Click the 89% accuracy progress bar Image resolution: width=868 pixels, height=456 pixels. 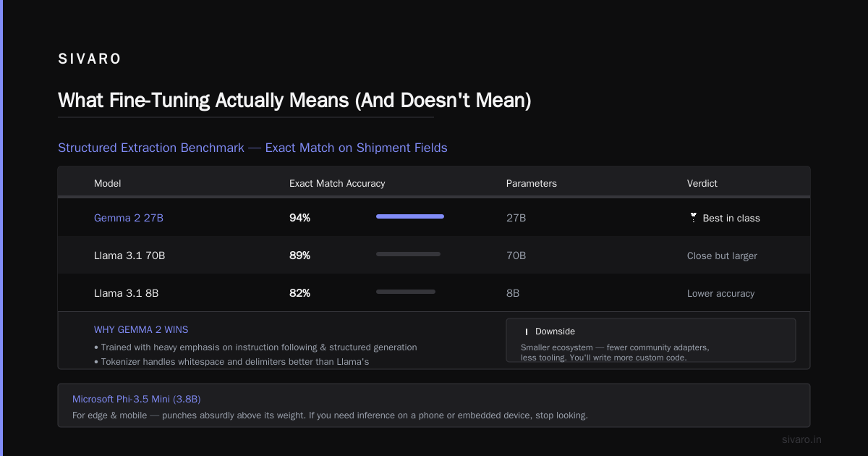[408, 254]
